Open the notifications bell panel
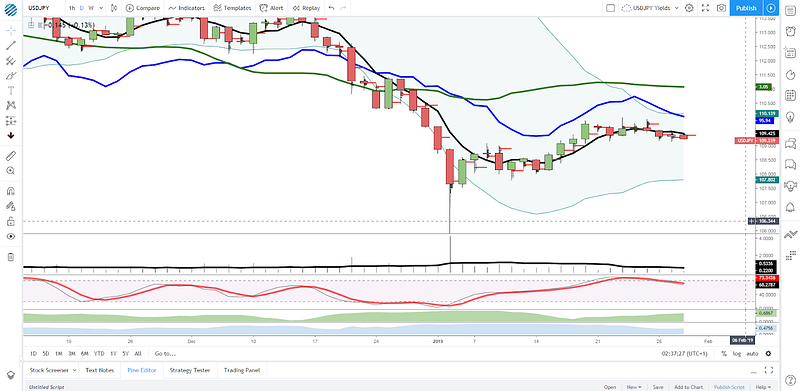The height and width of the screenshot is (391, 800). coord(790,206)
